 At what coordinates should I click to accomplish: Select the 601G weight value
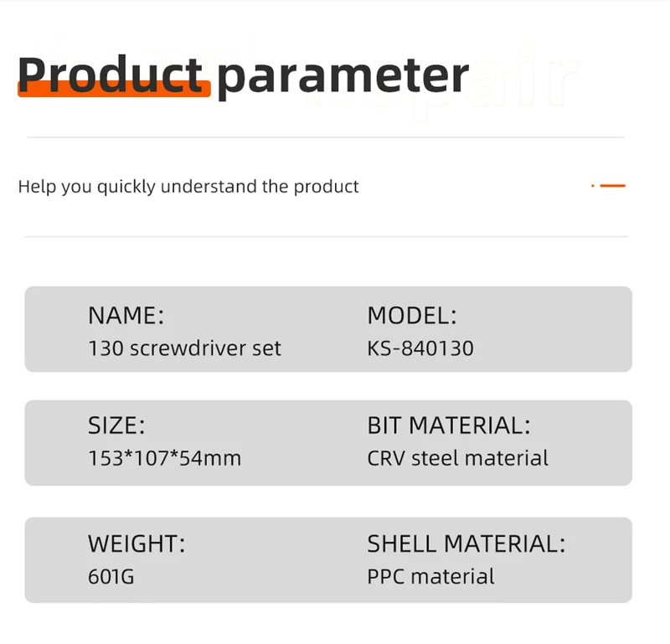[111, 576]
